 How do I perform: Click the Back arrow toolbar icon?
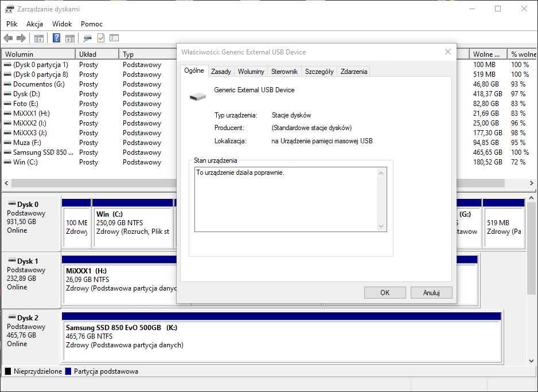(x=8, y=38)
